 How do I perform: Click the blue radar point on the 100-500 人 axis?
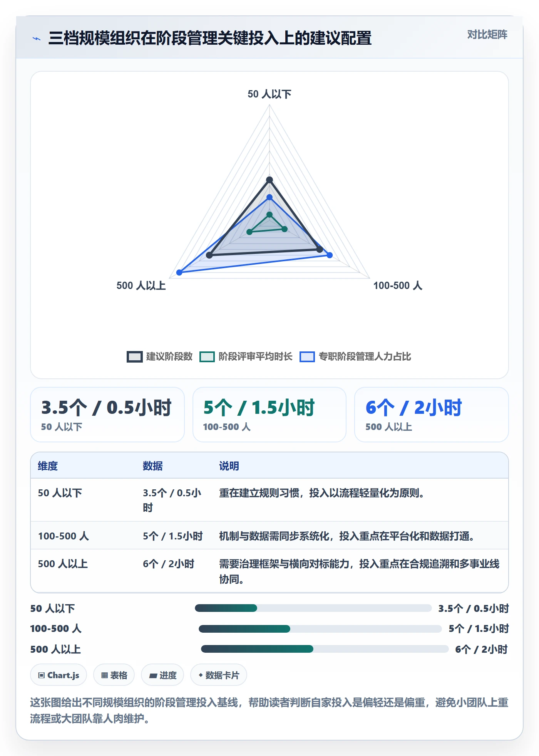330,255
